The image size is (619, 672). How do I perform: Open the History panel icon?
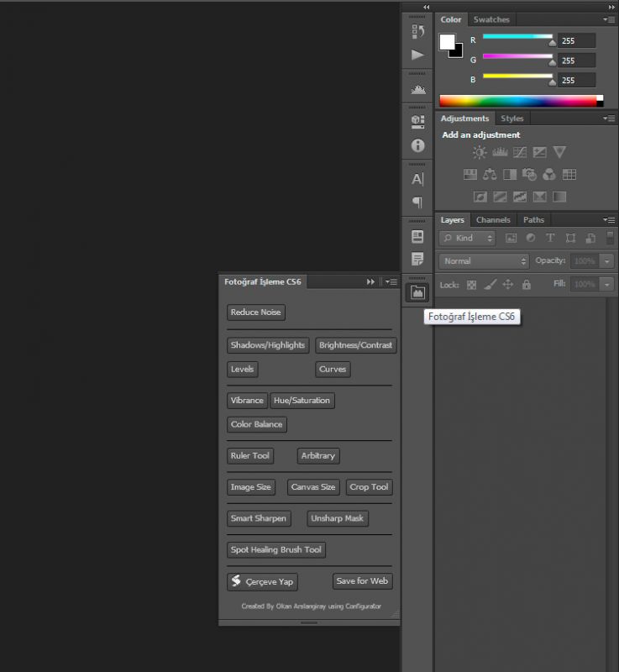pos(417,32)
